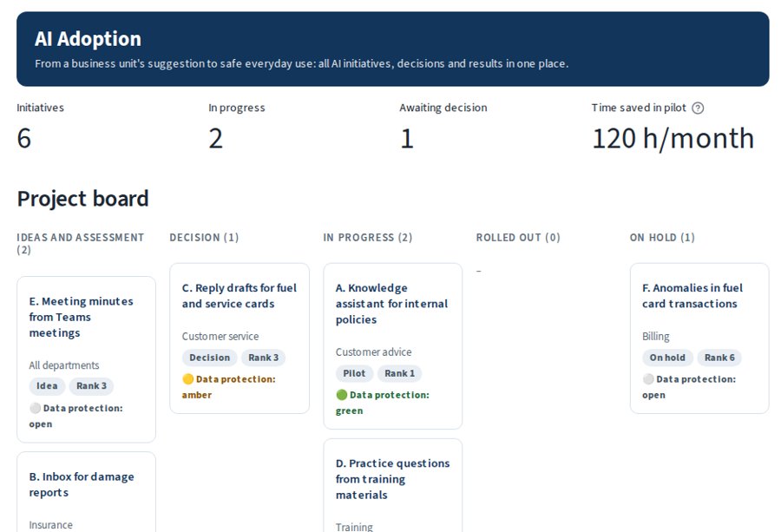Click the Decision badge on card C

coord(210,358)
